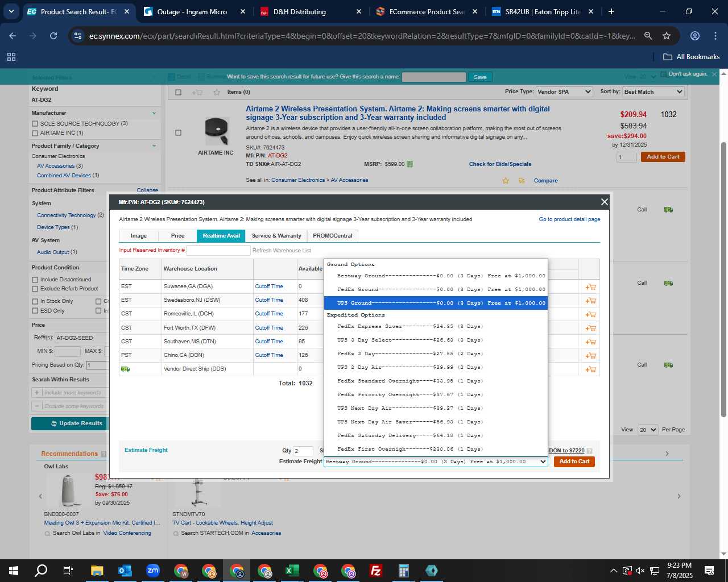This screenshot has width=728, height=582.
Task: Open Cutoff Time link for Swedesboro, NJ
Action: tap(269, 300)
